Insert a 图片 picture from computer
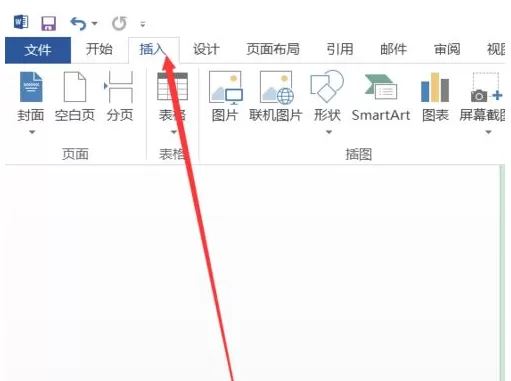 coord(225,97)
